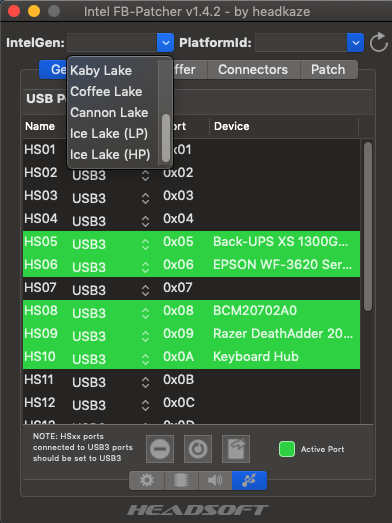The width and height of the screenshot is (392, 523).
Task: Choose Coffee Lake from the list
Action: (x=106, y=91)
